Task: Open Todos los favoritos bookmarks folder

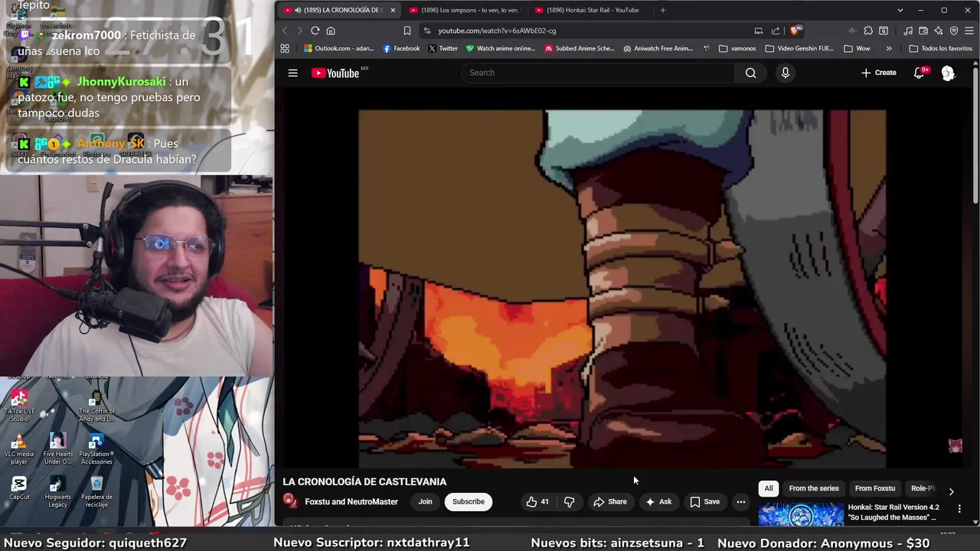Action: [940, 48]
